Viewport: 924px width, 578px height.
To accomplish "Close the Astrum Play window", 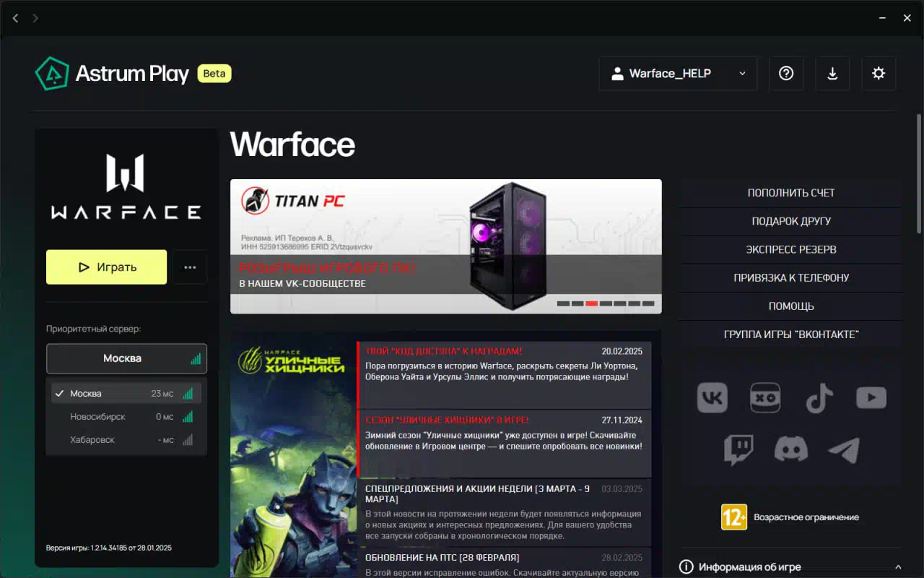I will [x=907, y=18].
